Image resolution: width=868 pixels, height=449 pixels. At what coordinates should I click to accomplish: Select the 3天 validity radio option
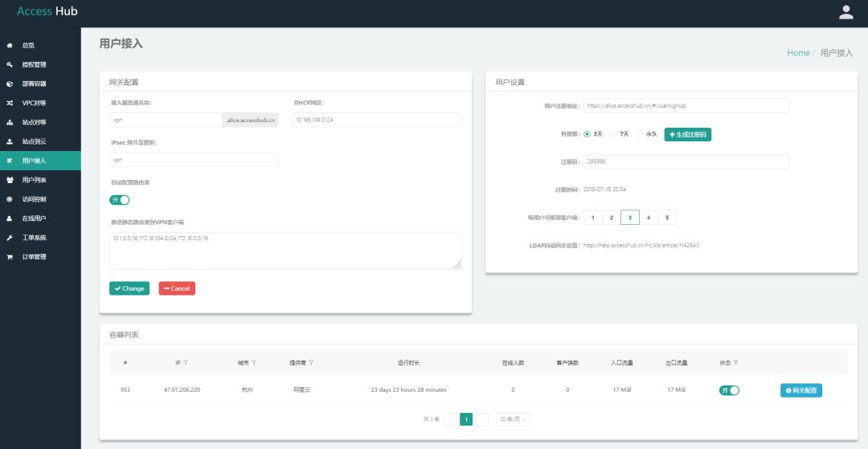tap(588, 134)
